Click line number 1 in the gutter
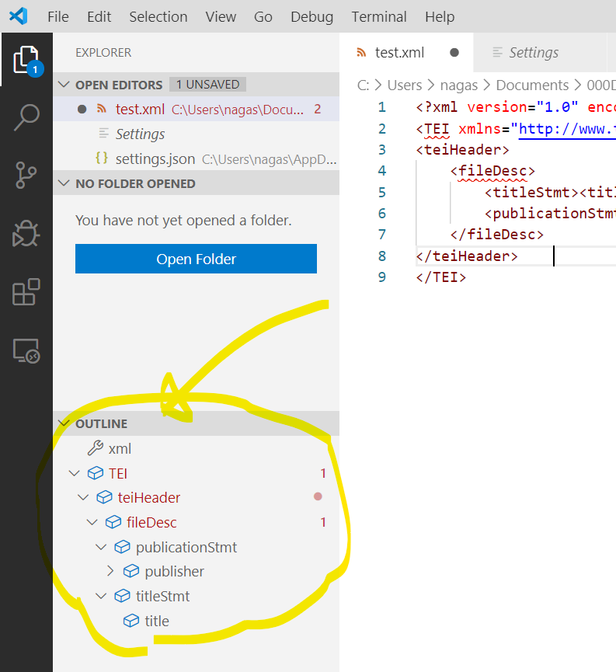This screenshot has width=616, height=672. 382,106
